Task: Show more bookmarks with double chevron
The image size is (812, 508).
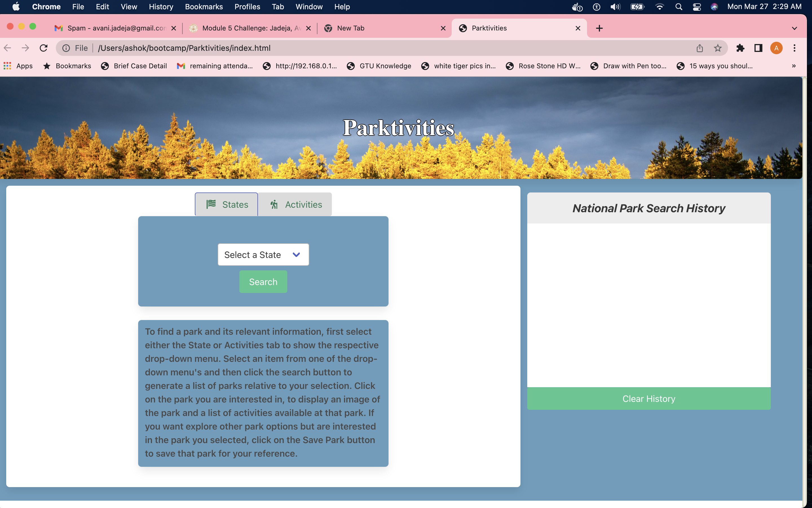Action: coord(794,66)
